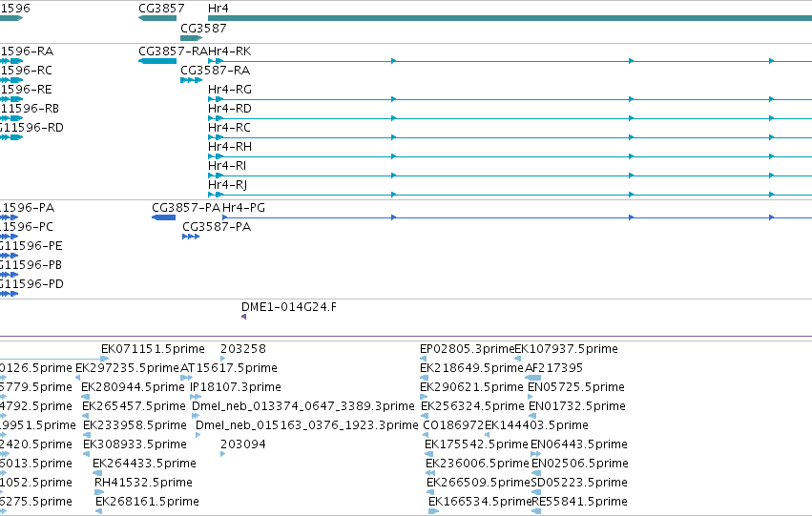Viewport: 812px width, 516px height.
Task: Click Dmel_neb_013374_0647_3389.3prime label
Action: pyautogui.click(x=302, y=406)
